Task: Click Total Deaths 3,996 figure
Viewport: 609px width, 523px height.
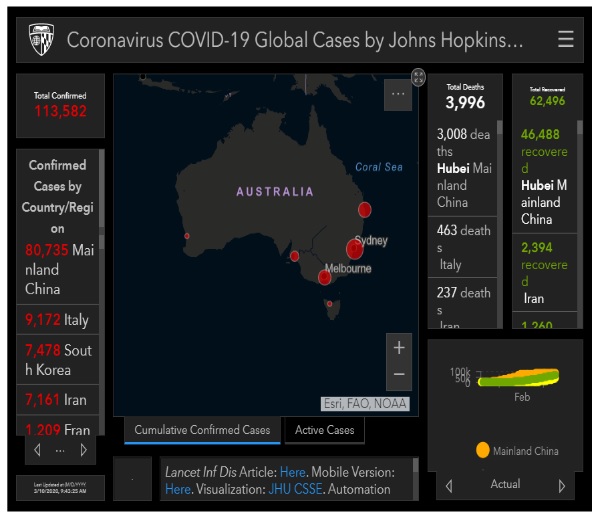Action: (465, 103)
